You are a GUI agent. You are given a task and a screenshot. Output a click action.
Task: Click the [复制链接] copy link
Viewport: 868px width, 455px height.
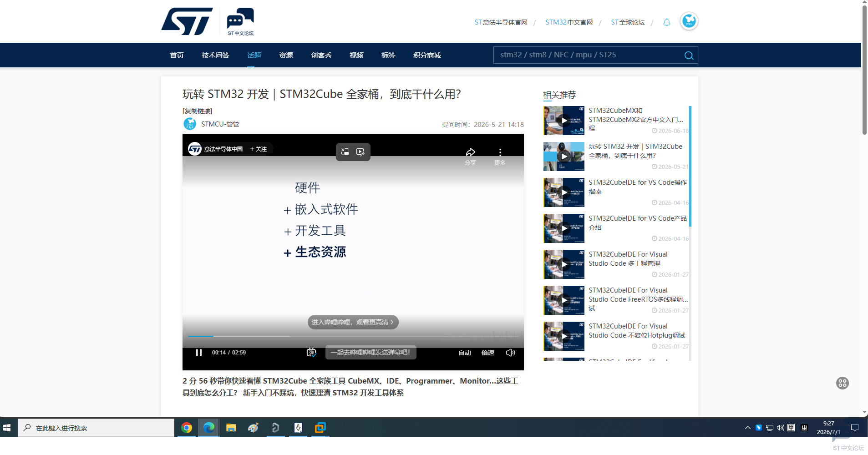[x=197, y=111]
